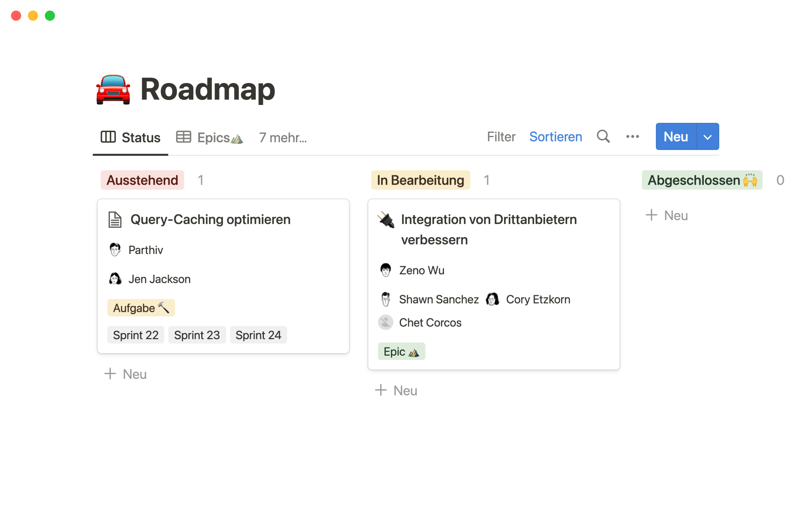The height and width of the screenshot is (508, 812).
Task: Click the search magnifier icon
Action: [x=603, y=137]
